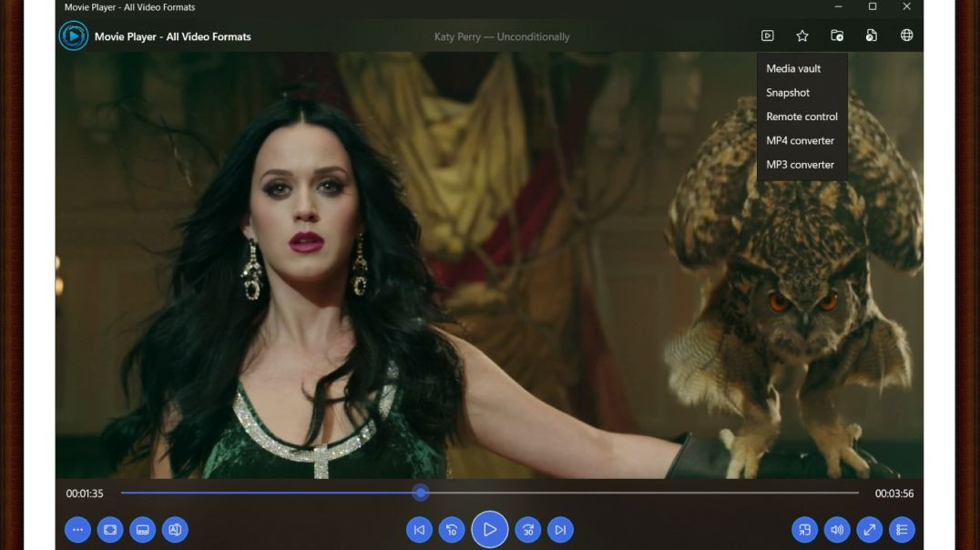Toggle fullscreen mode
Screen dimensions: 980x550
[869, 529]
